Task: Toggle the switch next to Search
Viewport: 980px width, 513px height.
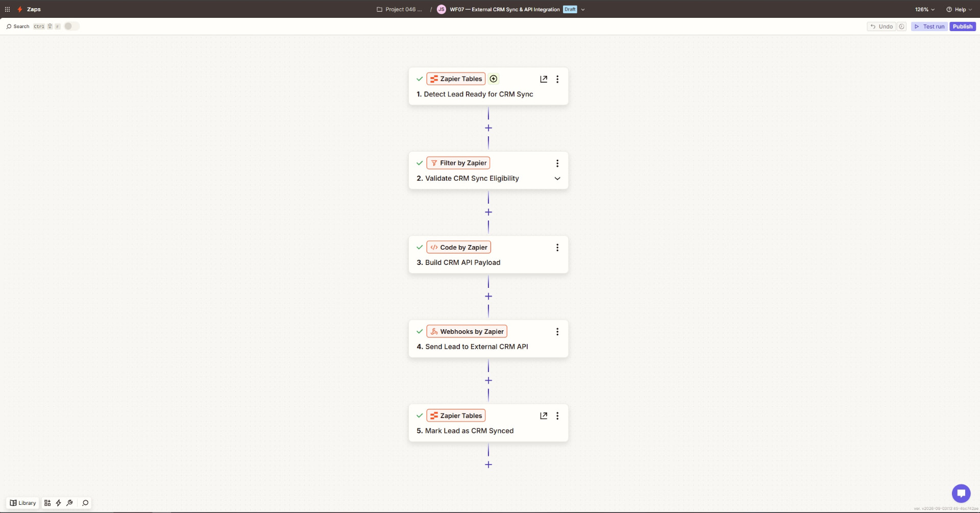Action: click(71, 26)
